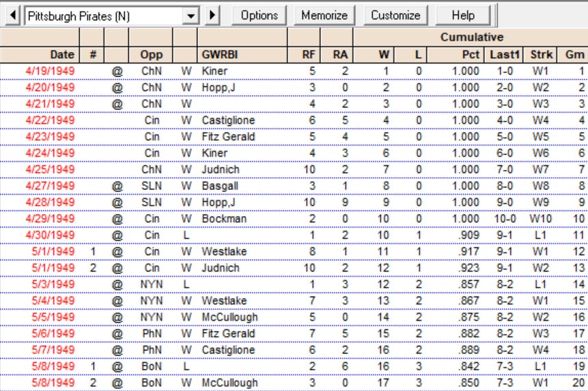
Task: Select the 4/19/1949 date cell
Action: click(x=50, y=71)
